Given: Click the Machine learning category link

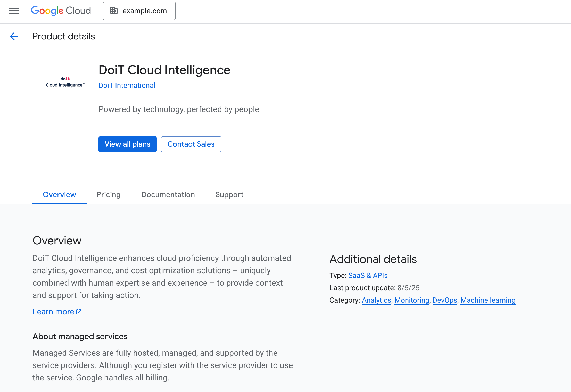Looking at the screenshot, I should (487, 300).
